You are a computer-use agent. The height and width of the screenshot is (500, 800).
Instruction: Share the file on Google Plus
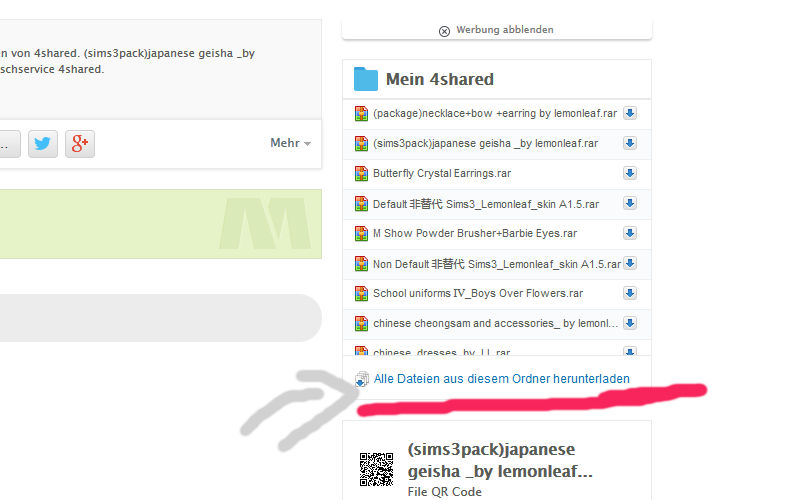80,143
